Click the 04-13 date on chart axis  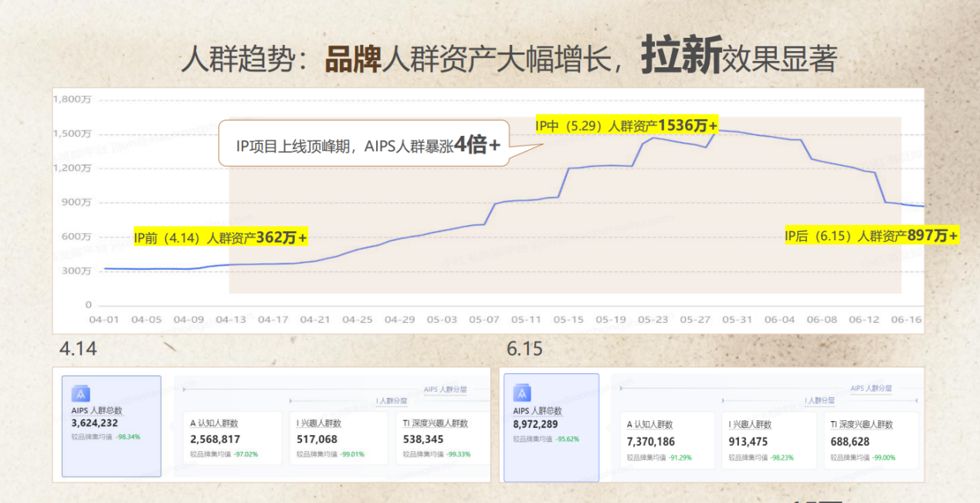(231, 319)
